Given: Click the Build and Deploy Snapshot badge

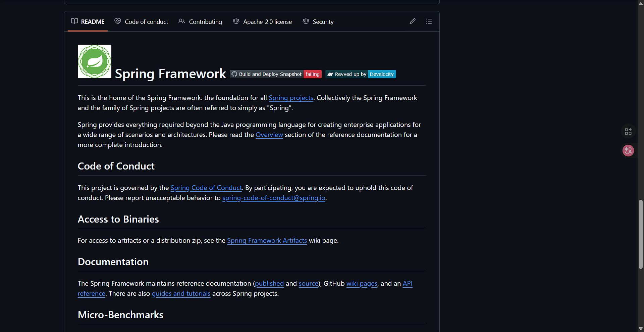Looking at the screenshot, I should 276,74.
